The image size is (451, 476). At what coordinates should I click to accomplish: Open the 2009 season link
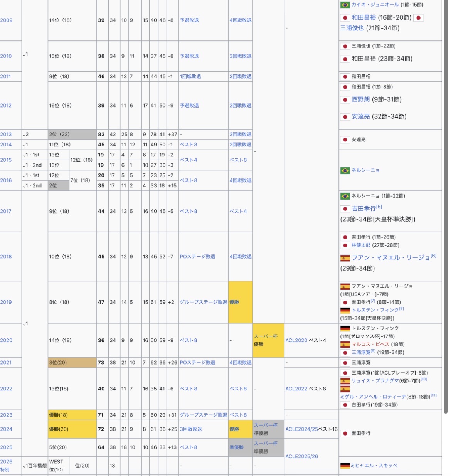coord(6,20)
